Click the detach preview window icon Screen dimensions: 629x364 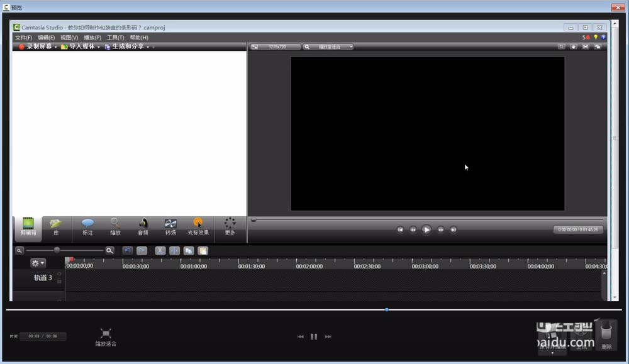(598, 47)
